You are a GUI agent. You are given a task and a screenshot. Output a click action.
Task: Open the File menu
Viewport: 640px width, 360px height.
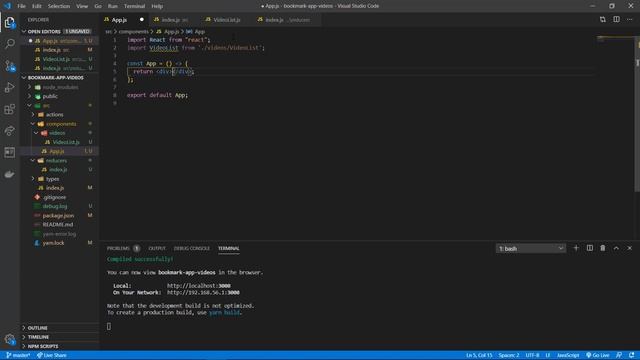[21, 6]
